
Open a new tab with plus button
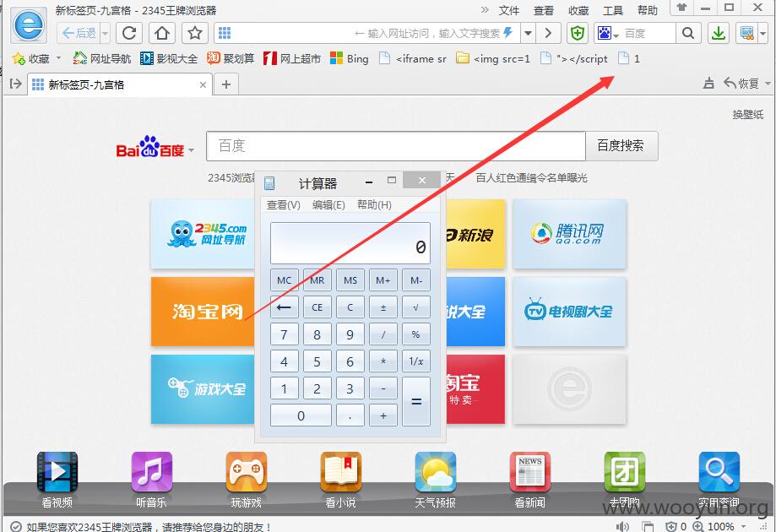coord(226,84)
